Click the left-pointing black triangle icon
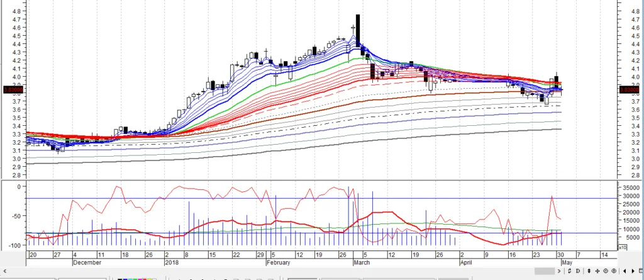This screenshot has width=644, height=280. tap(625, 271)
